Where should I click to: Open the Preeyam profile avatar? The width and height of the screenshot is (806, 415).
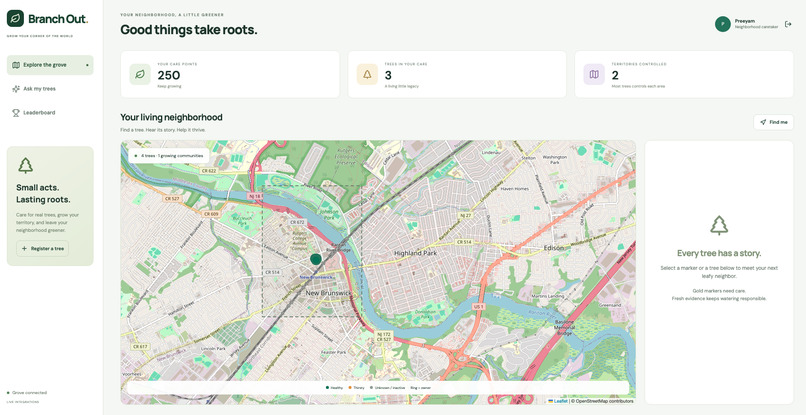click(723, 24)
